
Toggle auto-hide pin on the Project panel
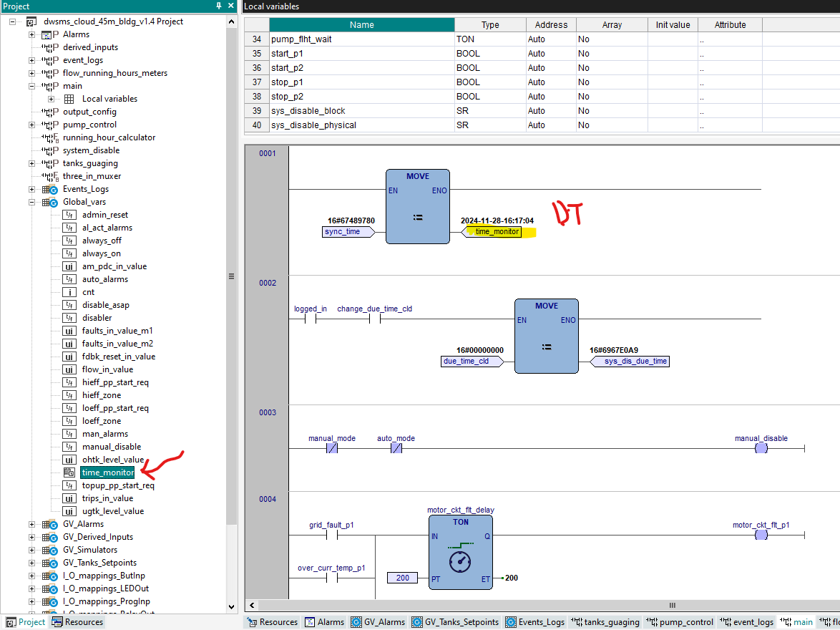coord(220,6)
